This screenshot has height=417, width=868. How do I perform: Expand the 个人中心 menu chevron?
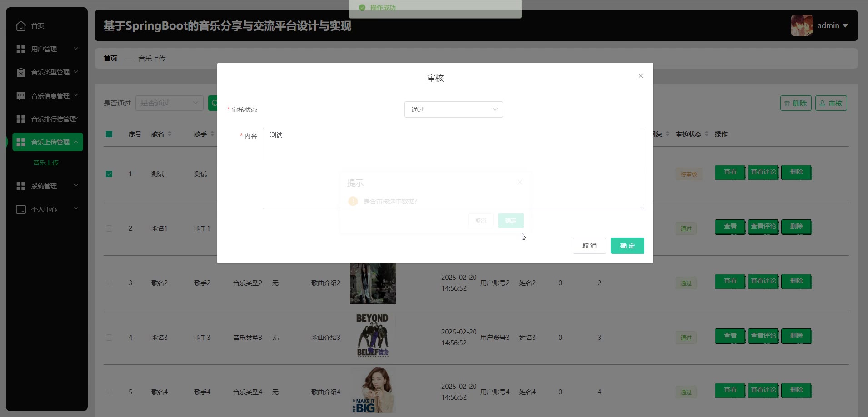(x=76, y=209)
